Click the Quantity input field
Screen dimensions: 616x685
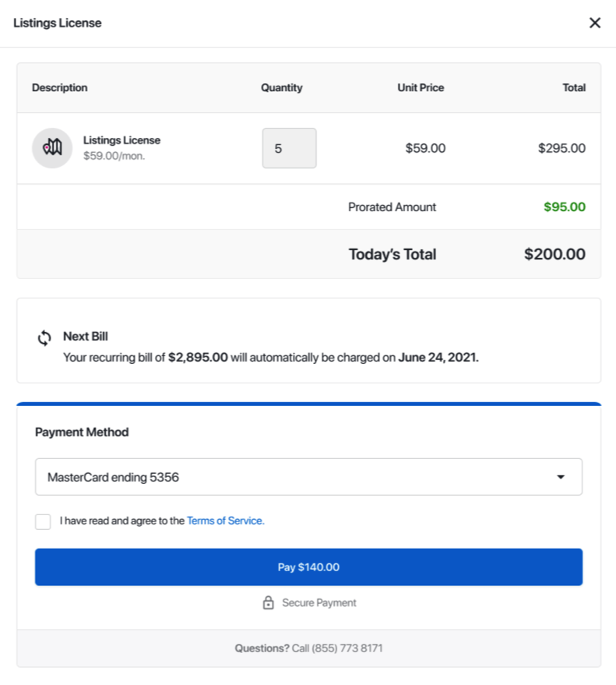pos(289,148)
